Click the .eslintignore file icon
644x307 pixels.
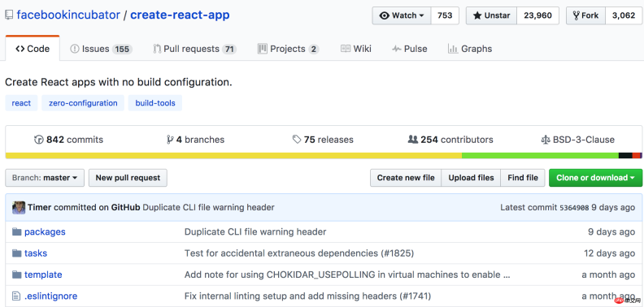pos(16,296)
